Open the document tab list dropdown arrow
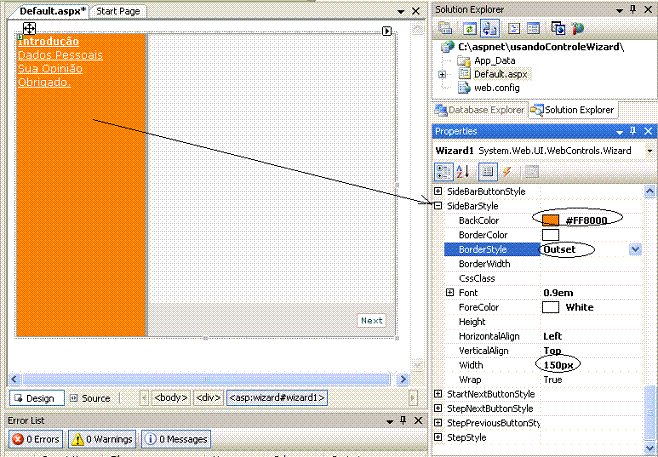The height and width of the screenshot is (457, 658). 401,12
